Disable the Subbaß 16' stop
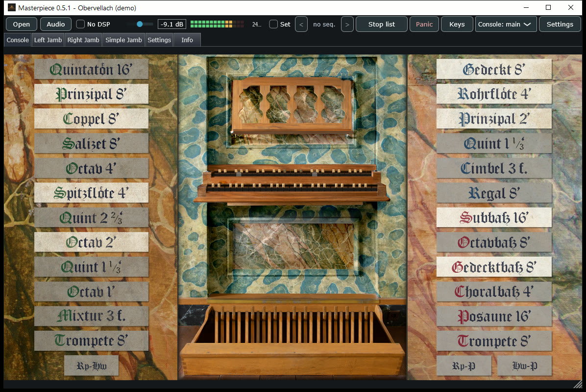 [x=494, y=218]
